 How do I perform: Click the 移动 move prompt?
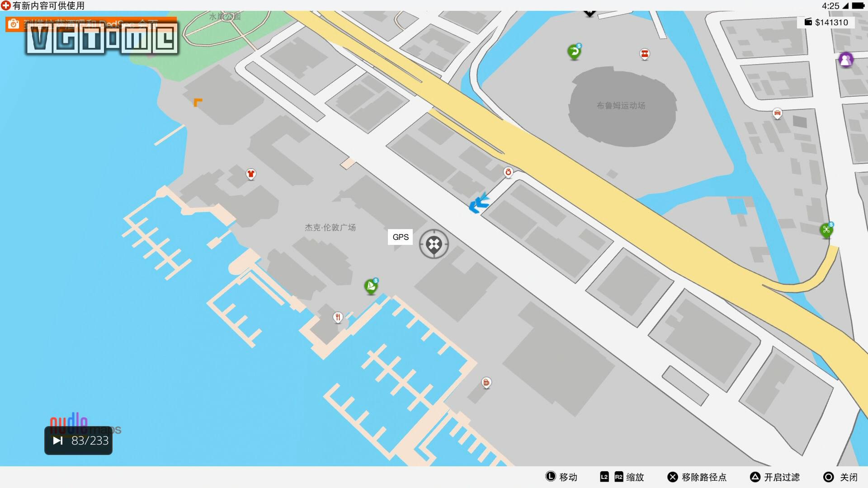561,477
